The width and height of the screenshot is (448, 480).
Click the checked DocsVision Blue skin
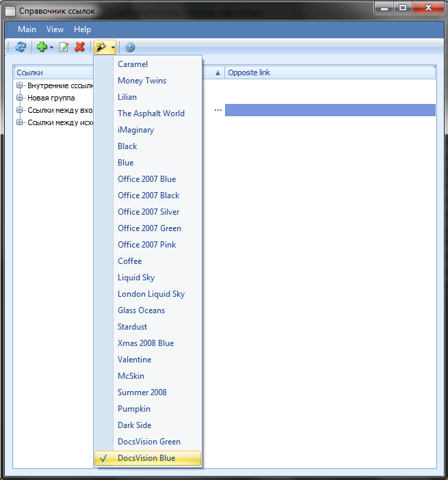point(148,458)
